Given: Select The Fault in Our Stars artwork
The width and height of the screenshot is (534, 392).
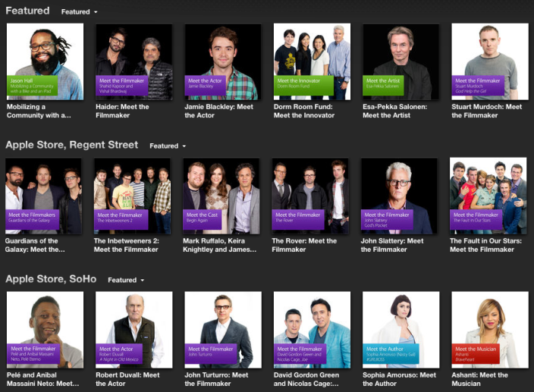Looking at the screenshot, I should pos(488,196).
